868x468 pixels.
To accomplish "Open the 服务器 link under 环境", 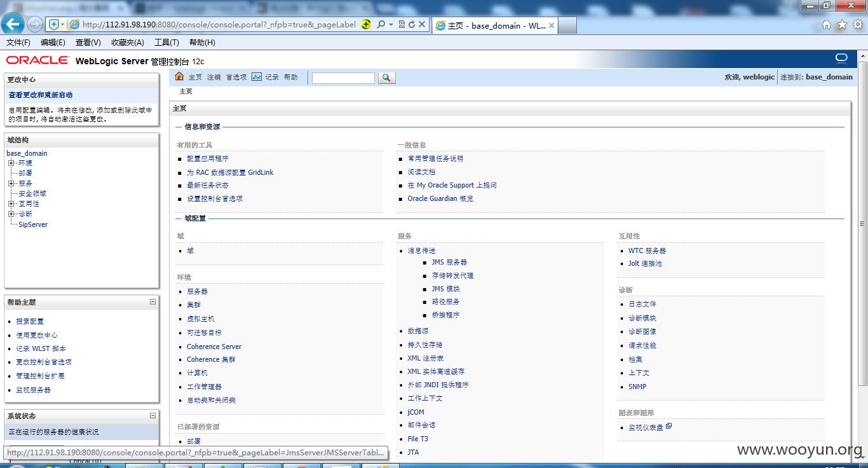I will point(197,291).
